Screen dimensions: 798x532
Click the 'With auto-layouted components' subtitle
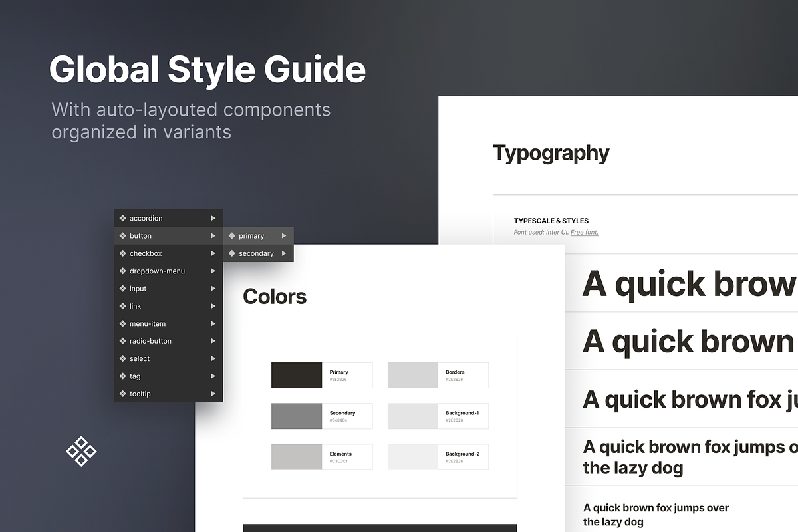point(191,109)
